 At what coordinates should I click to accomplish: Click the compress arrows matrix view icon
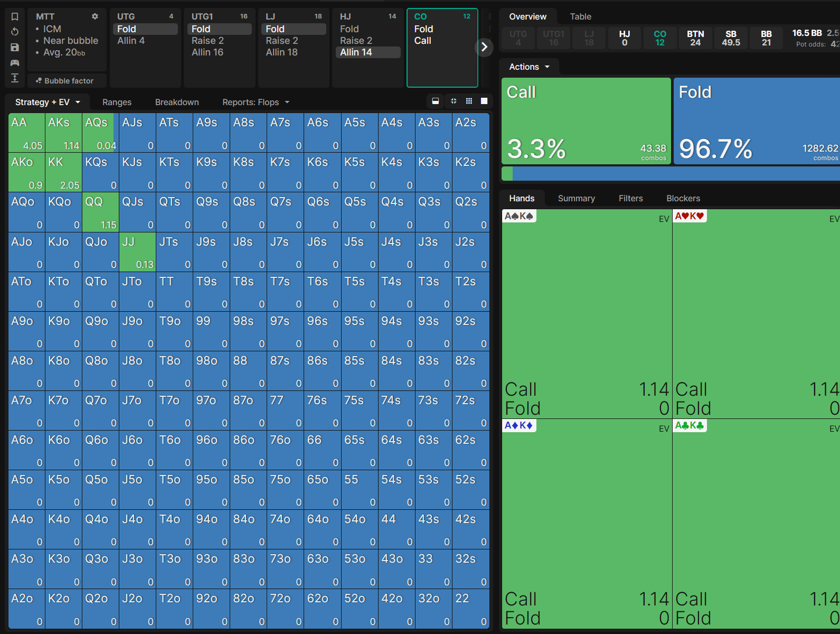click(x=454, y=101)
